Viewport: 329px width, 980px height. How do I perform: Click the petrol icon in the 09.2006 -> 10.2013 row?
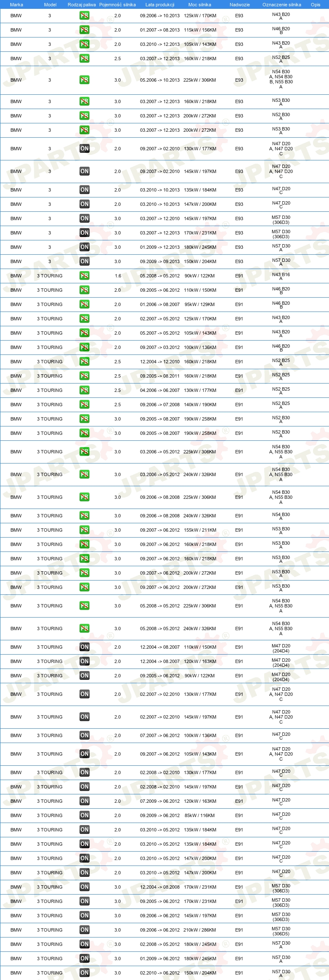pos(84,16)
